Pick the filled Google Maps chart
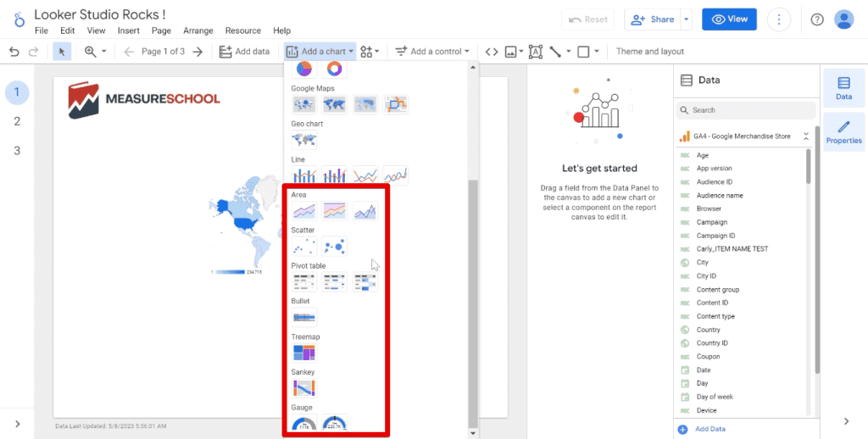The width and height of the screenshot is (868, 439). point(334,104)
